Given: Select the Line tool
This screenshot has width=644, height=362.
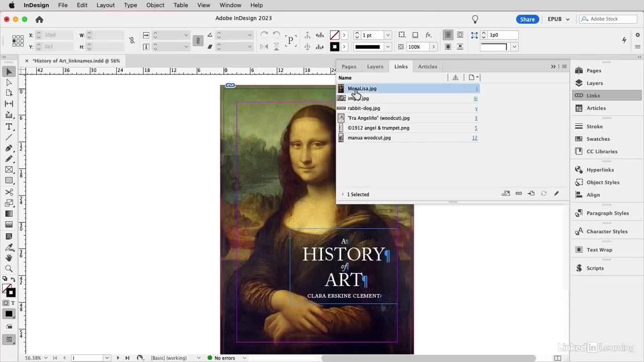Looking at the screenshot, I should coord(9,137).
